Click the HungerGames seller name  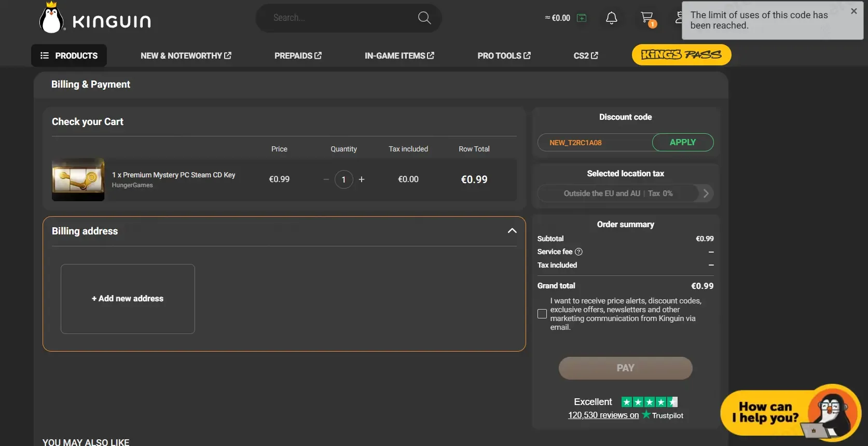[x=132, y=185]
